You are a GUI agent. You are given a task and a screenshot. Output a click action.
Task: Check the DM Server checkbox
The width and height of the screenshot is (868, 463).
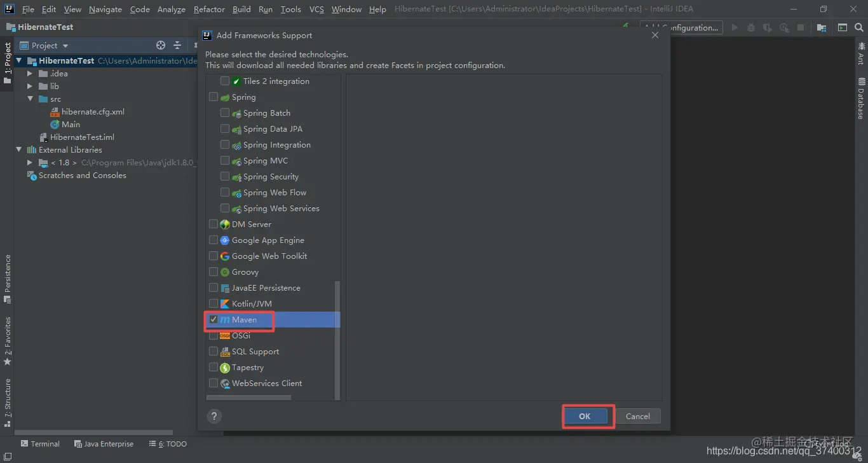pos(214,225)
